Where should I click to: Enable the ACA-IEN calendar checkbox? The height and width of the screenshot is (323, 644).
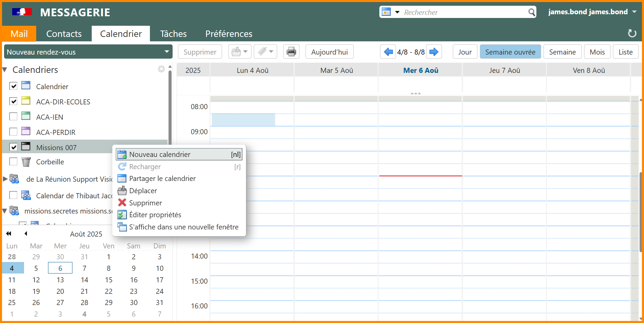[x=14, y=117]
